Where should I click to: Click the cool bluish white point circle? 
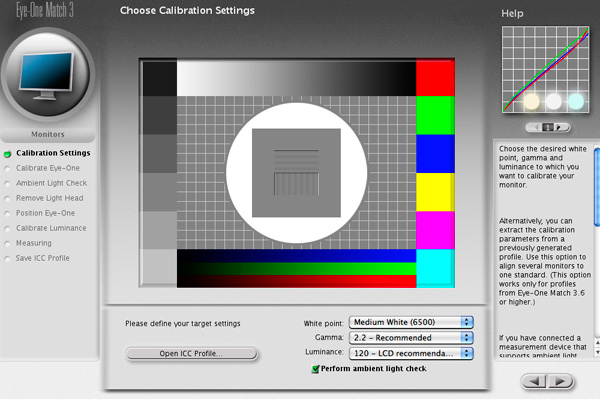point(575,101)
